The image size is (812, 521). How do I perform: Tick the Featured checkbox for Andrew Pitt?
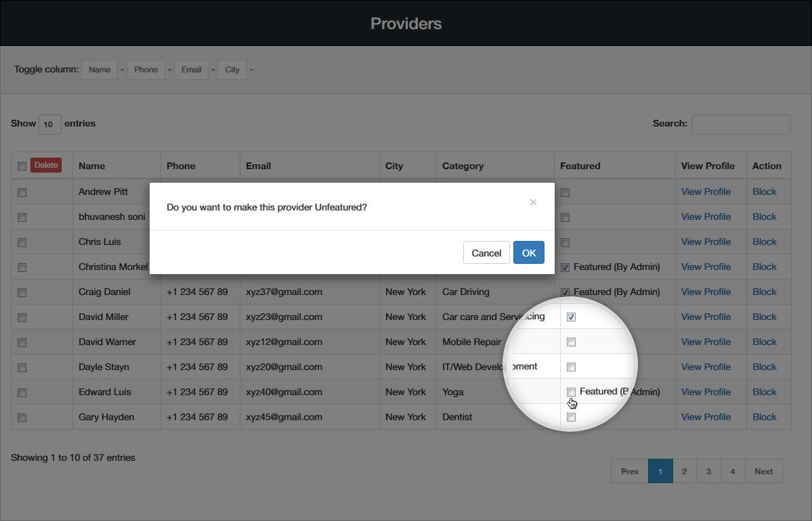click(x=565, y=192)
